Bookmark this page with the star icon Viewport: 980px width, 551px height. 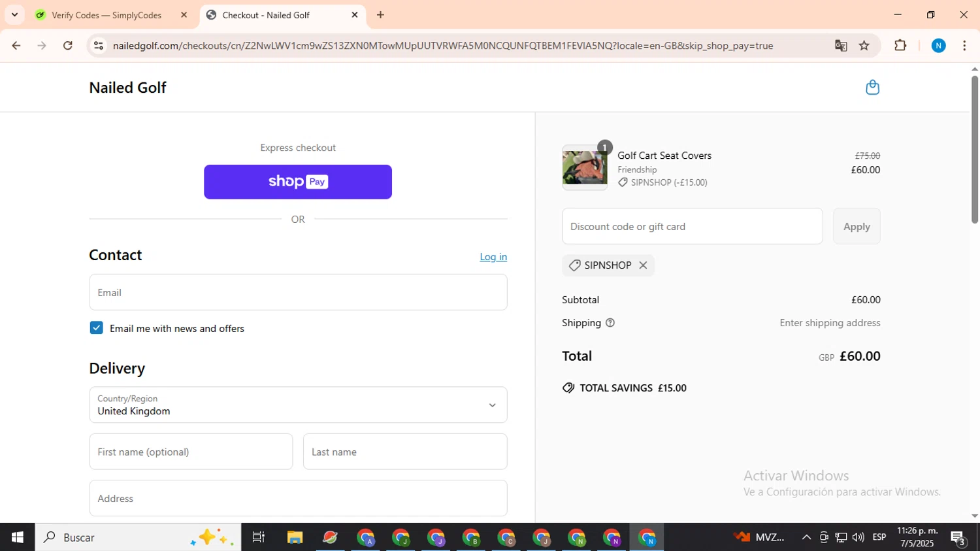(864, 46)
